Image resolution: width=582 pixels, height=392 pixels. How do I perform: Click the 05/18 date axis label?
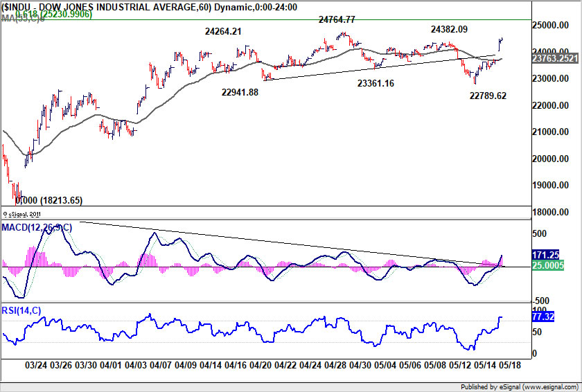(x=510, y=365)
